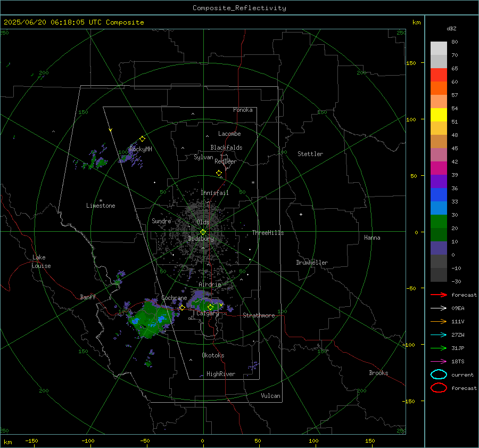
Task: Click the Ponoka city label
Action: [243, 110]
